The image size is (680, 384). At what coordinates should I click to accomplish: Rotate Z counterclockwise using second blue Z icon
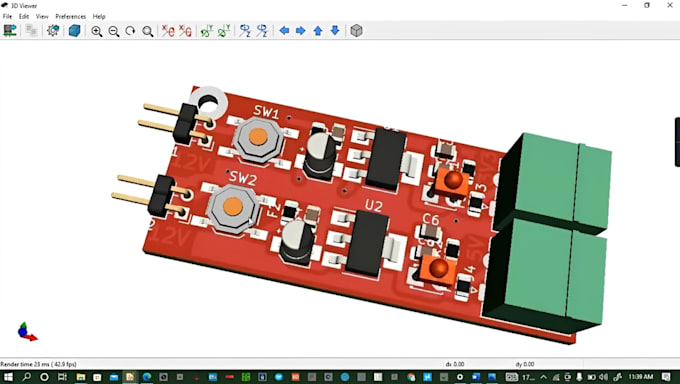(x=262, y=31)
